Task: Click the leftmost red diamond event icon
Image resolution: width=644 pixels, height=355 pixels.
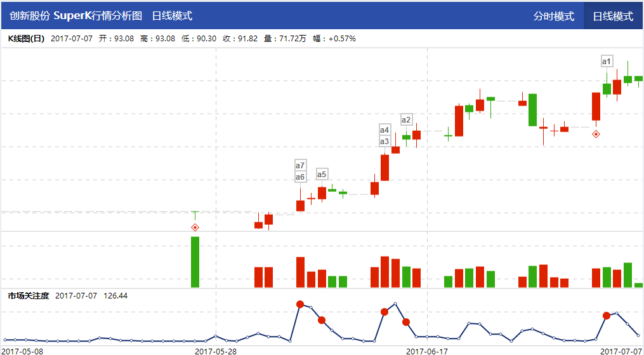Action: 195,227
